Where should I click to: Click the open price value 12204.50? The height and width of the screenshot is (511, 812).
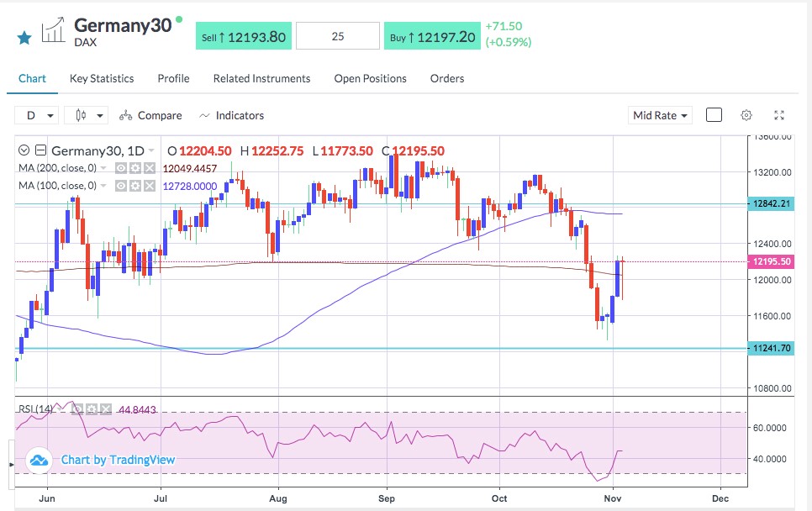pos(205,151)
